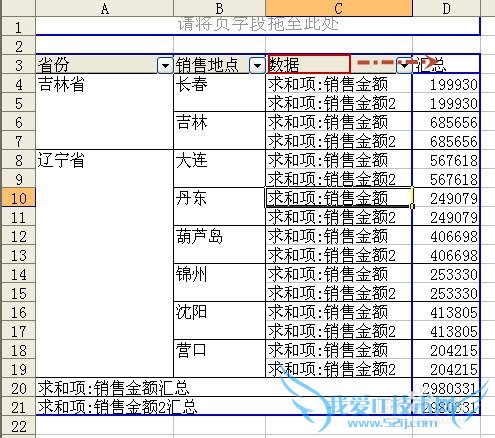The image size is (495, 438).
Task: Click 求和项:销售金额 in row 14
Action: pos(339,274)
